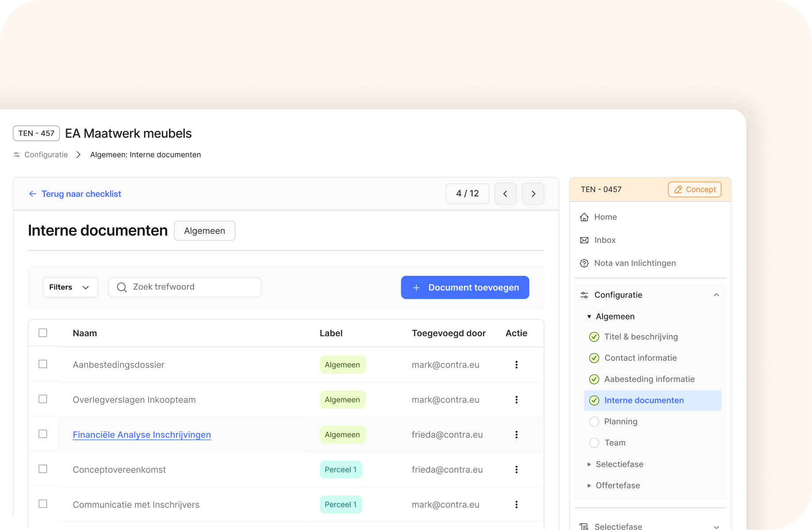Image resolution: width=812 pixels, height=530 pixels.
Task: Open Inbox envelope icon in sidebar
Action: tap(584, 240)
